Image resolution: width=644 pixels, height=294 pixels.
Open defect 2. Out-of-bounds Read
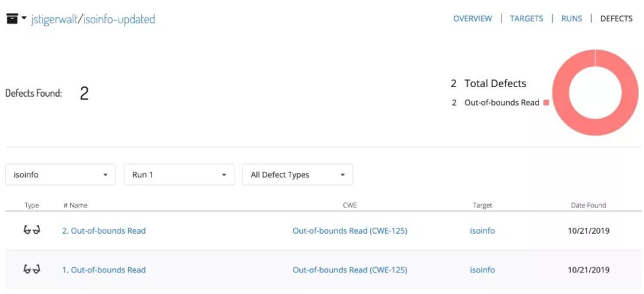[x=104, y=231]
